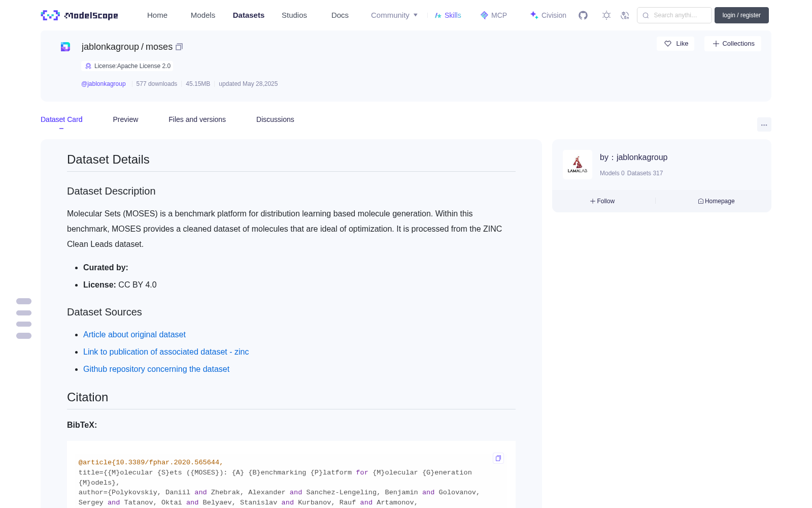This screenshot has height=508, width=812.
Task: Click the login / register button
Action: pos(741,15)
